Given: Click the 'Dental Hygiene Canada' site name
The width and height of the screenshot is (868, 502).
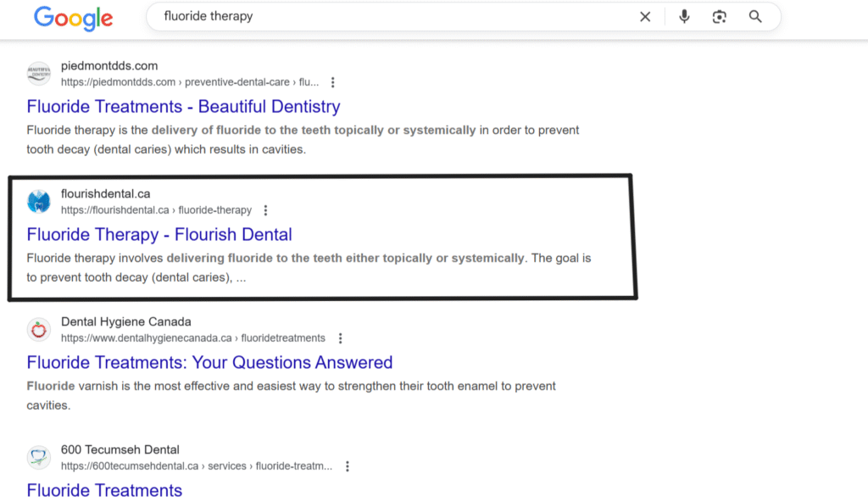Looking at the screenshot, I should [126, 322].
